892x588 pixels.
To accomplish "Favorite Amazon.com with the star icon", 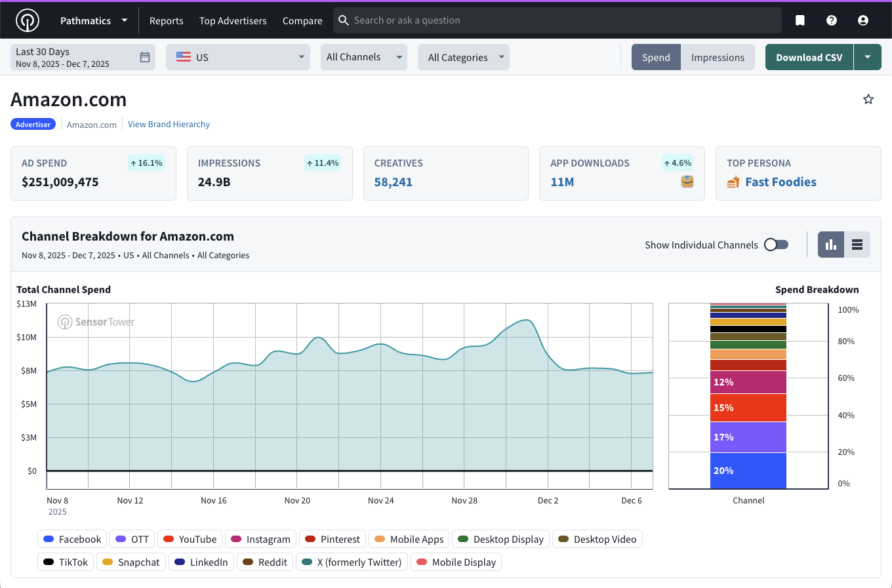I will (868, 100).
